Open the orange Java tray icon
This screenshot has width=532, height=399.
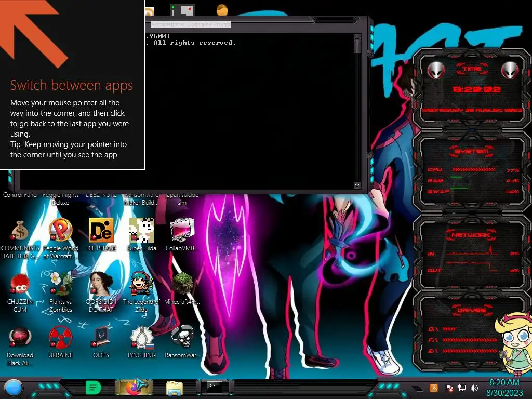point(433,388)
